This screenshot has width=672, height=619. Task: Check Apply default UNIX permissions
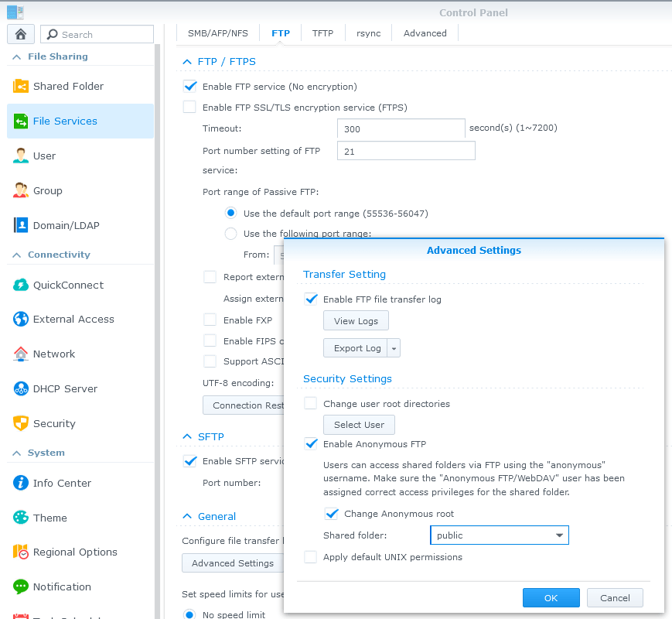[311, 557]
